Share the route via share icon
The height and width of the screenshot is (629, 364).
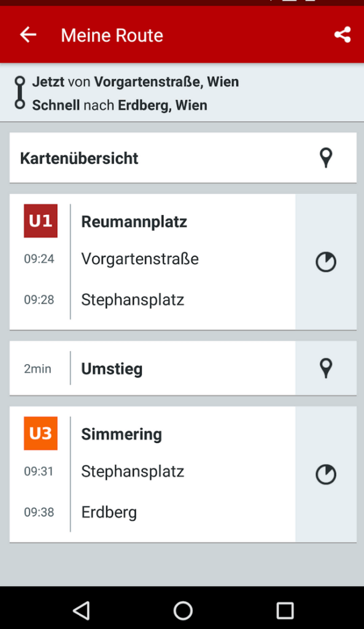[x=343, y=35]
